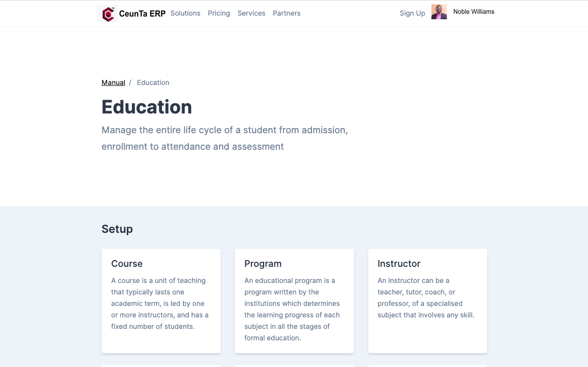Open the Partners menu
The width and height of the screenshot is (588, 367).
pyautogui.click(x=287, y=13)
